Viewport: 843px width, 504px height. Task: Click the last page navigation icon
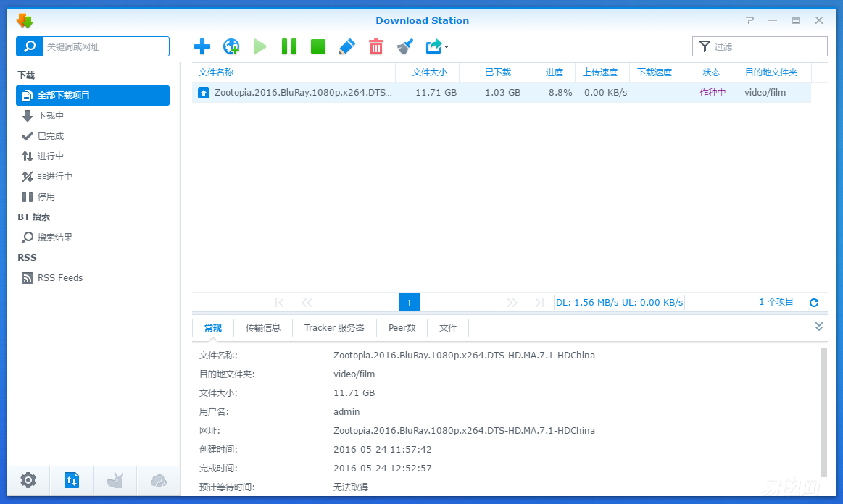539,303
